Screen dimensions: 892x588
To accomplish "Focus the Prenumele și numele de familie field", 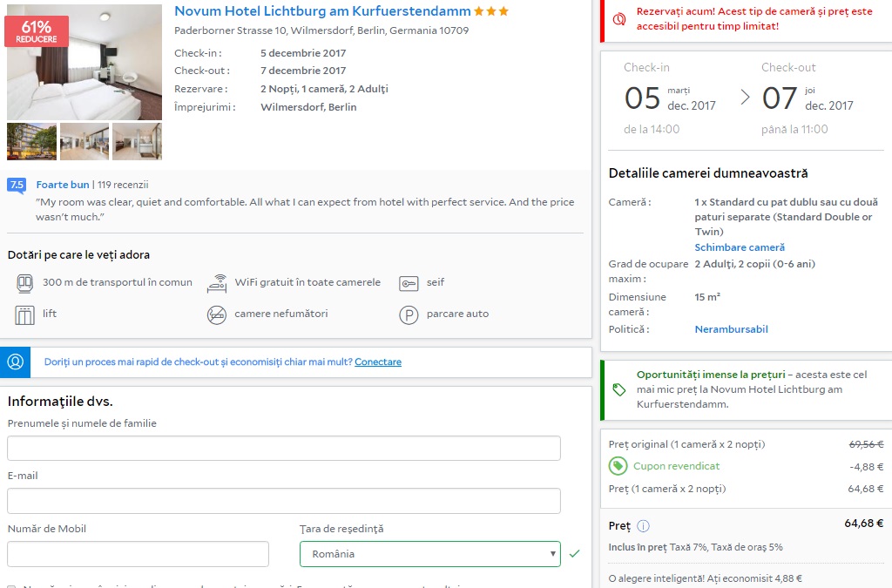I will point(284,448).
